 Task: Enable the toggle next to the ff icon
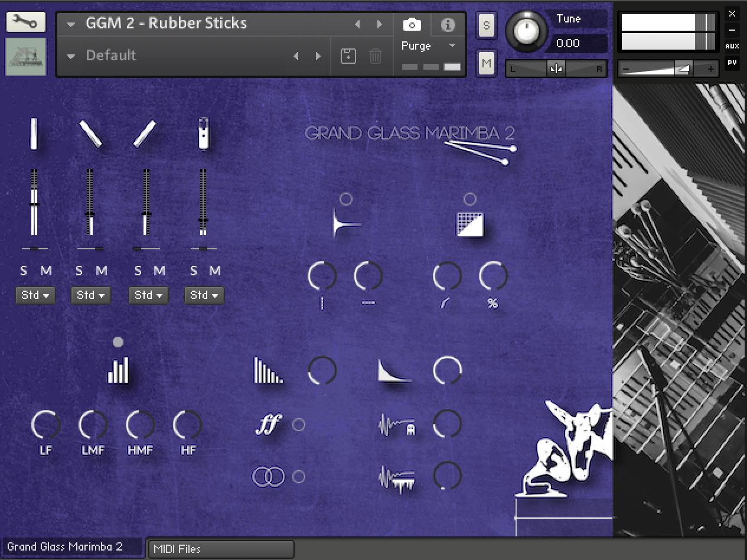[x=299, y=425]
